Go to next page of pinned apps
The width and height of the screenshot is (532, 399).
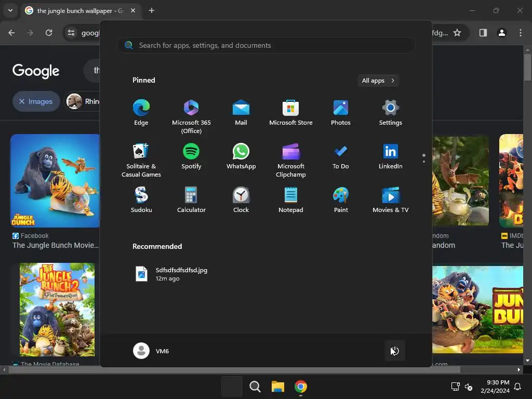pos(424,162)
